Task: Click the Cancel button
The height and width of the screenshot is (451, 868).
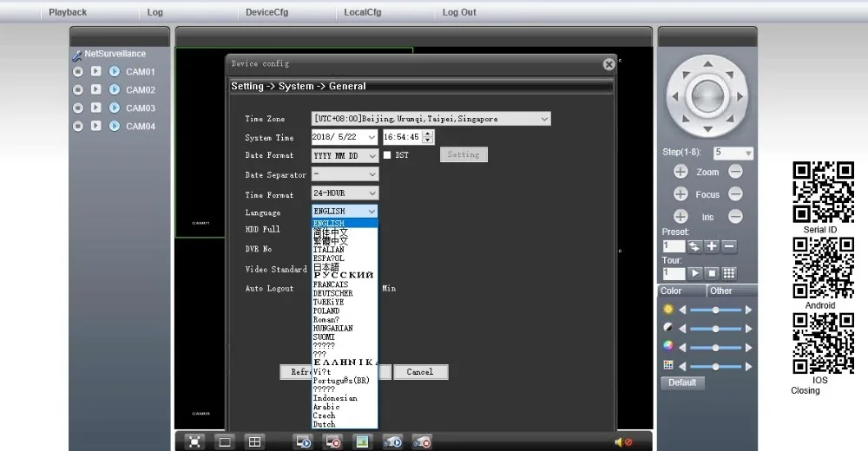Action: (420, 372)
